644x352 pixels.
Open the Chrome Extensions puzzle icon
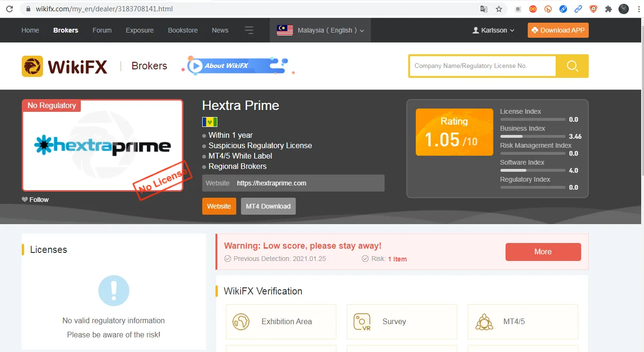tap(609, 9)
